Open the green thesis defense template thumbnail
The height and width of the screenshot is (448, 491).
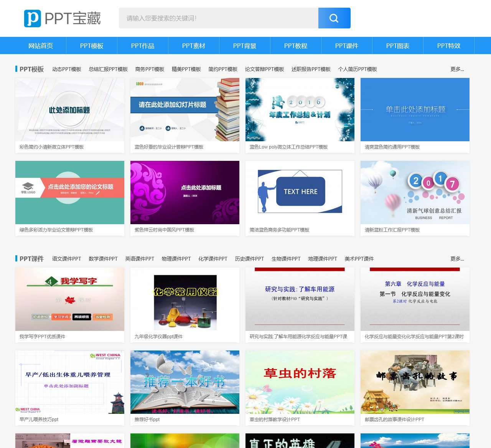click(x=70, y=192)
